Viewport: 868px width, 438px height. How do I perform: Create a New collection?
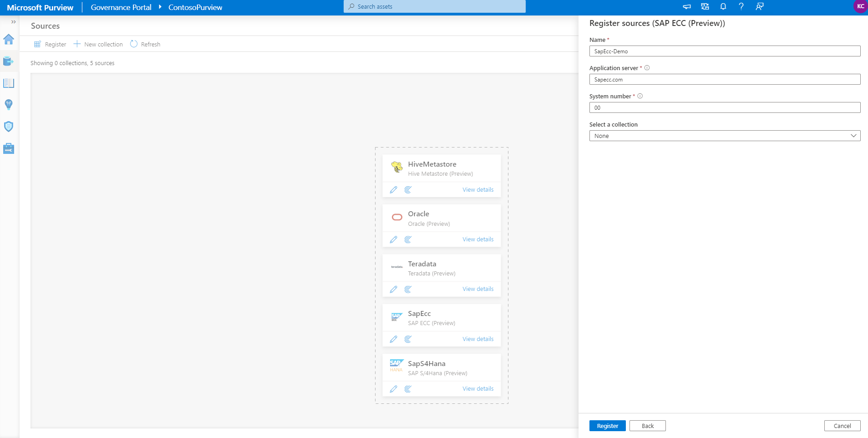(x=98, y=44)
